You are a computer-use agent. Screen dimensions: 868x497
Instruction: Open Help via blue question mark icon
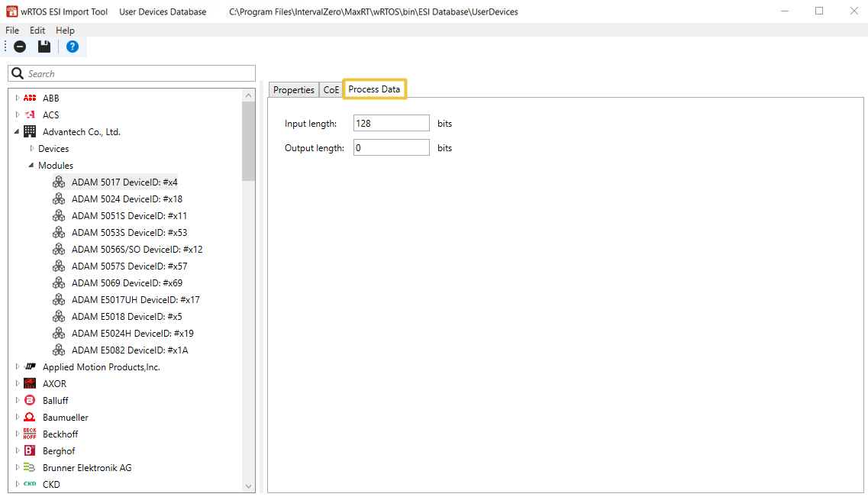point(72,47)
